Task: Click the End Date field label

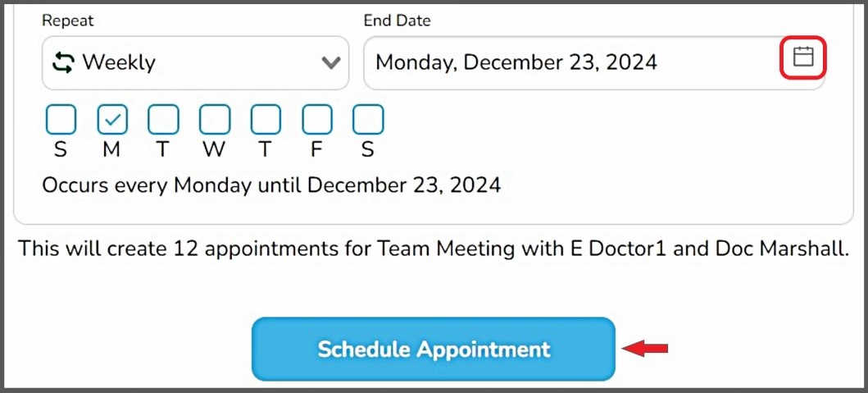Action: (x=397, y=21)
